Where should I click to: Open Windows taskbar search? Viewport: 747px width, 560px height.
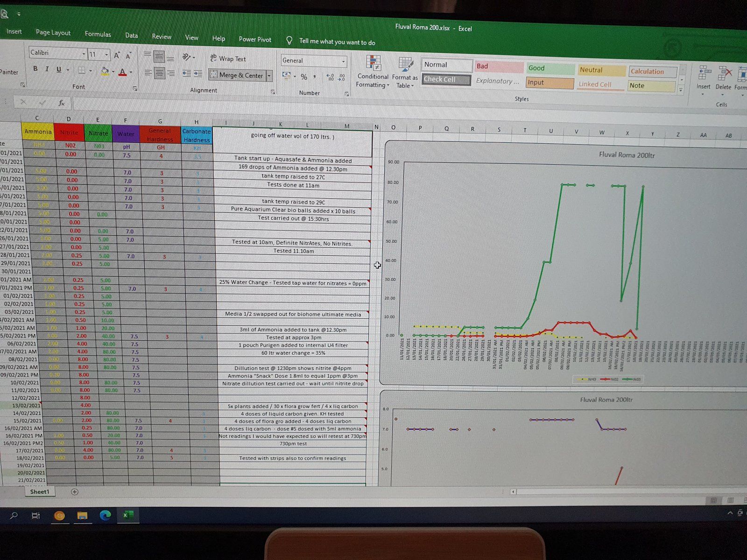[14, 516]
